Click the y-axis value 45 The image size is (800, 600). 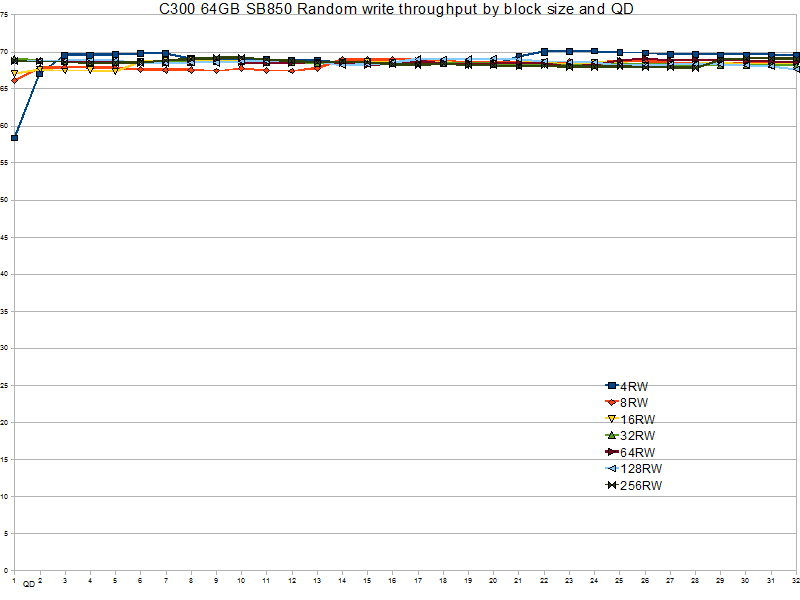click(x=4, y=237)
